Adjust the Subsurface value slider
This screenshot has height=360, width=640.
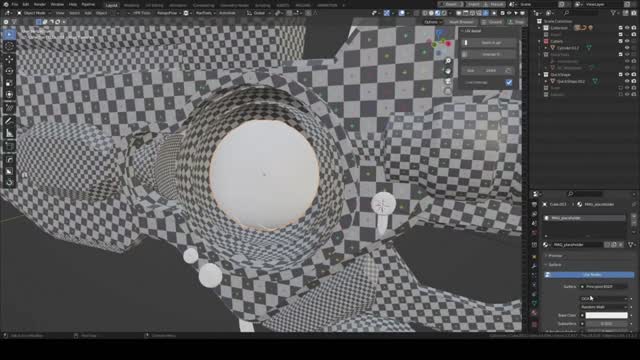tap(607, 324)
